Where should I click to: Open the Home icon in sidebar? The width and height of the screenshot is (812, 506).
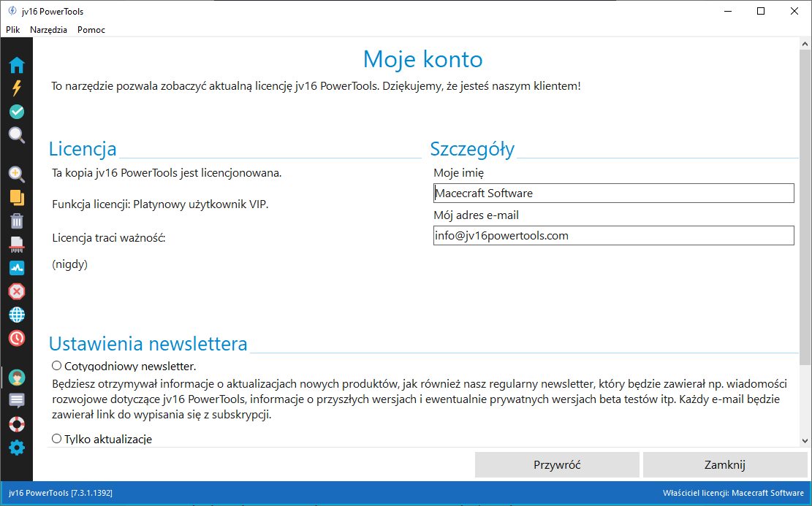(17, 65)
